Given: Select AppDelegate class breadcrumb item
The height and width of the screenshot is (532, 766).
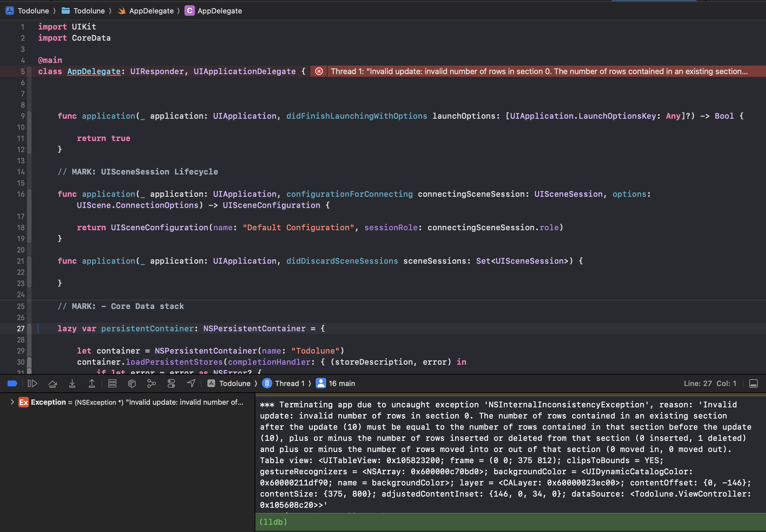Looking at the screenshot, I should pos(213,11).
